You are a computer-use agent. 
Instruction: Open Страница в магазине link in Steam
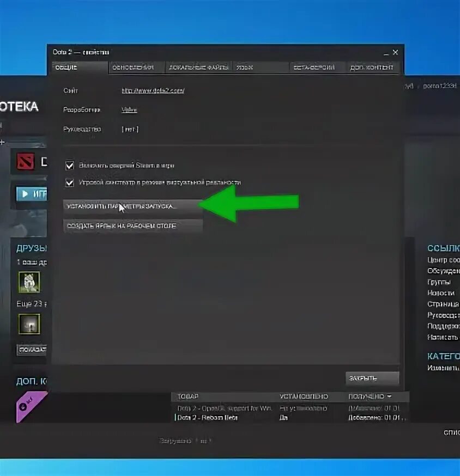pyautogui.click(x=443, y=304)
